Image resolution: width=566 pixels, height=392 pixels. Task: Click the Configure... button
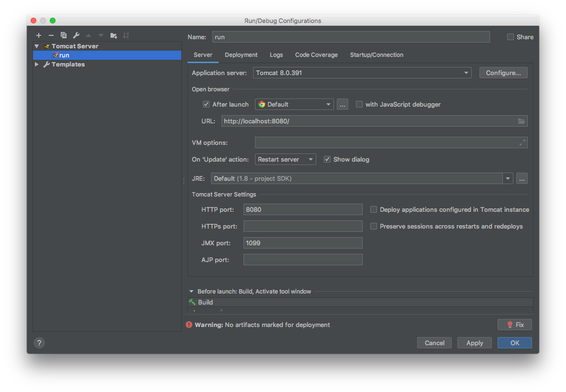click(504, 73)
